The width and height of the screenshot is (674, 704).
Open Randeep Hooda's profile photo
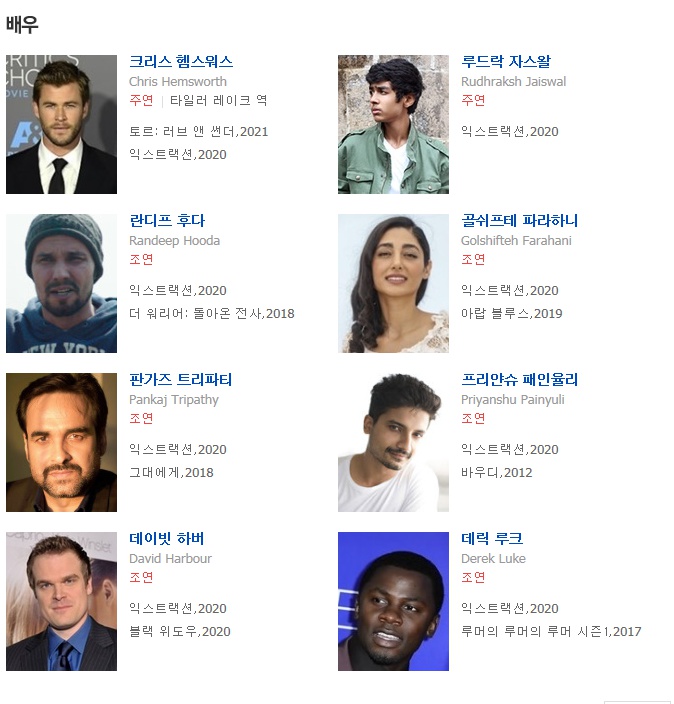click(62, 283)
